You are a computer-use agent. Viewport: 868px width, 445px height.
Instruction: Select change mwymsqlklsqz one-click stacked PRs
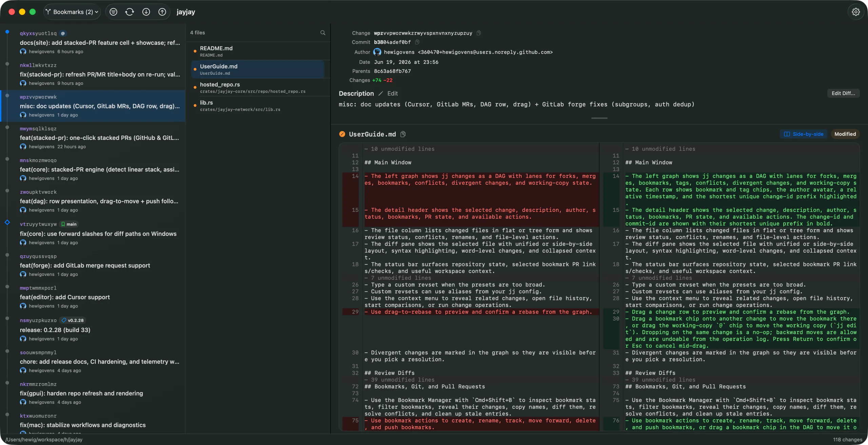point(93,137)
